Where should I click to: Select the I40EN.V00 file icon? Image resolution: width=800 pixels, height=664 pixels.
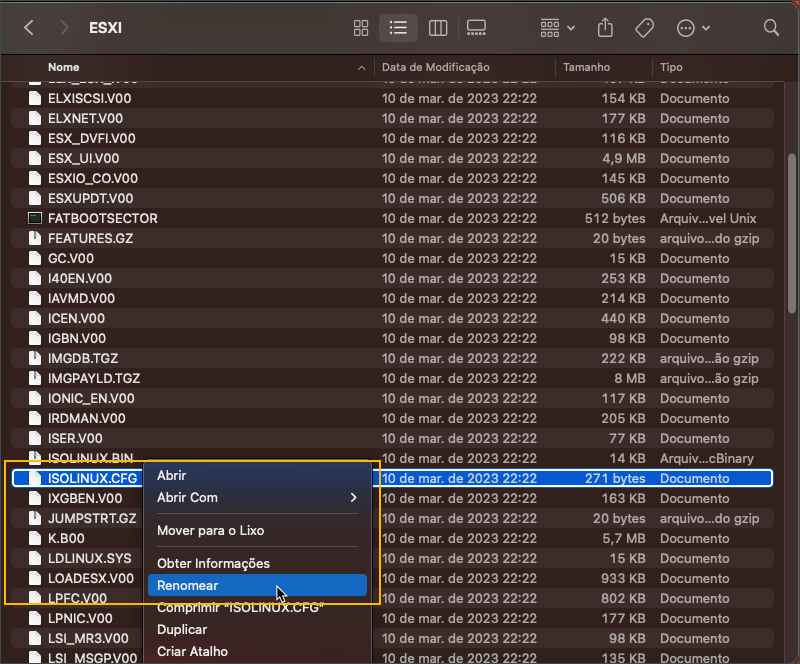click(x=35, y=279)
